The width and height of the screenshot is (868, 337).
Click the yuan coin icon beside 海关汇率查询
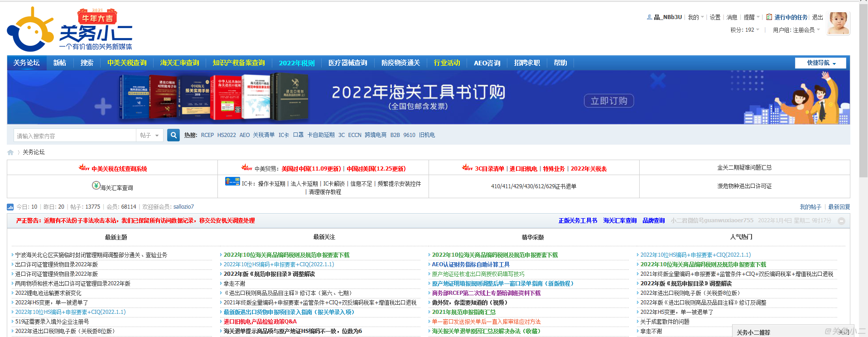pyautogui.click(x=96, y=186)
